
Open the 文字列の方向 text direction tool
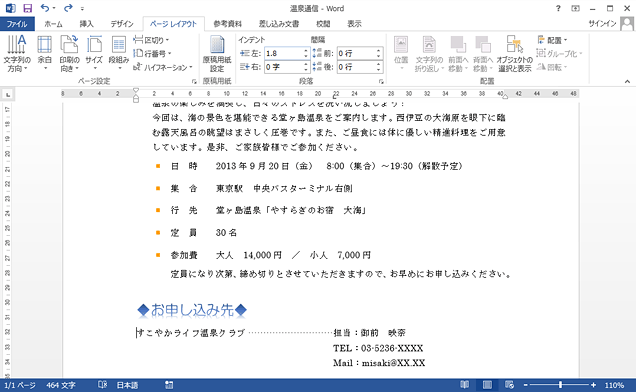pyautogui.click(x=17, y=54)
